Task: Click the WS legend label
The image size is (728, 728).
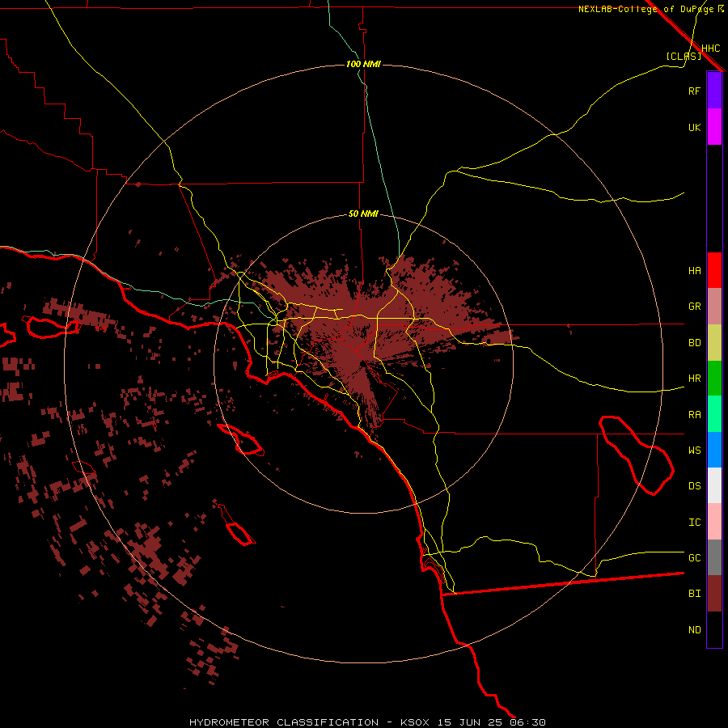Action: pos(694,450)
